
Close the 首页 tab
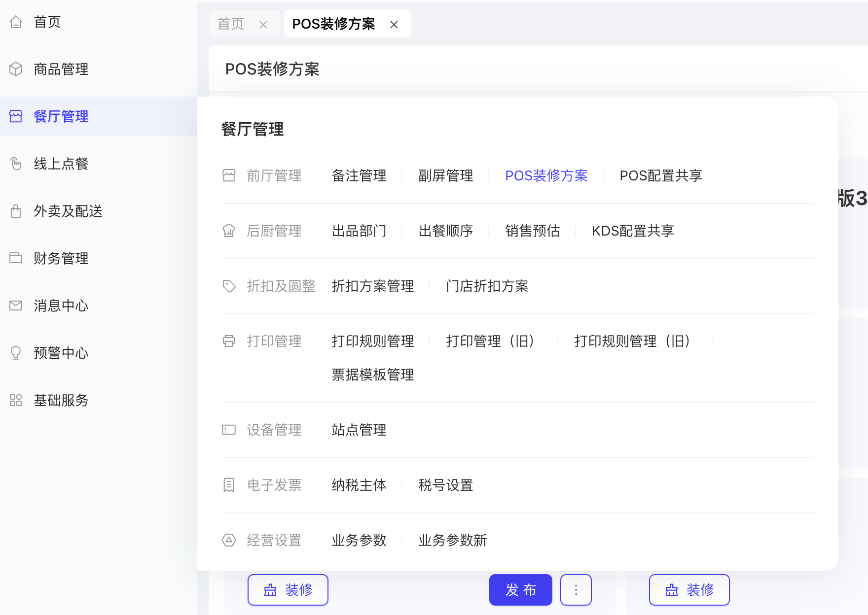[263, 25]
